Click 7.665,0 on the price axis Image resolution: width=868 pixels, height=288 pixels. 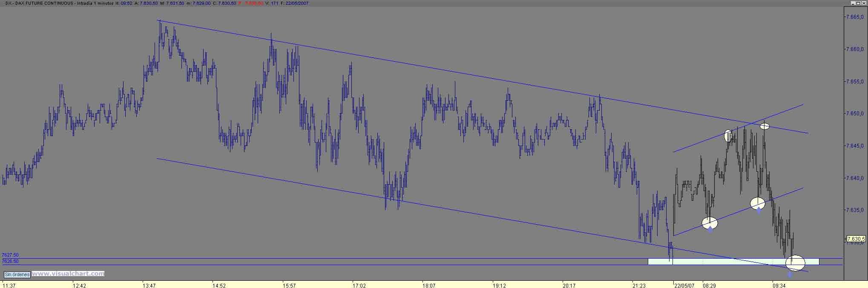point(855,17)
